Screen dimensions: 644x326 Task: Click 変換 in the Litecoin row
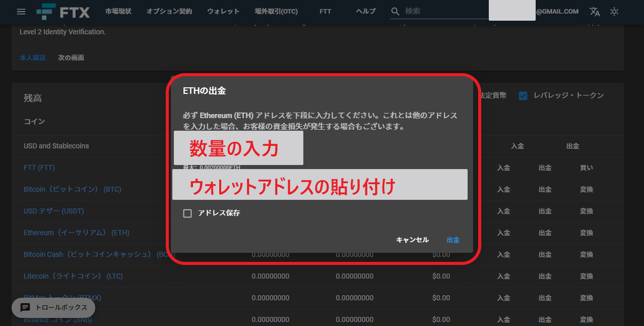coord(587,276)
